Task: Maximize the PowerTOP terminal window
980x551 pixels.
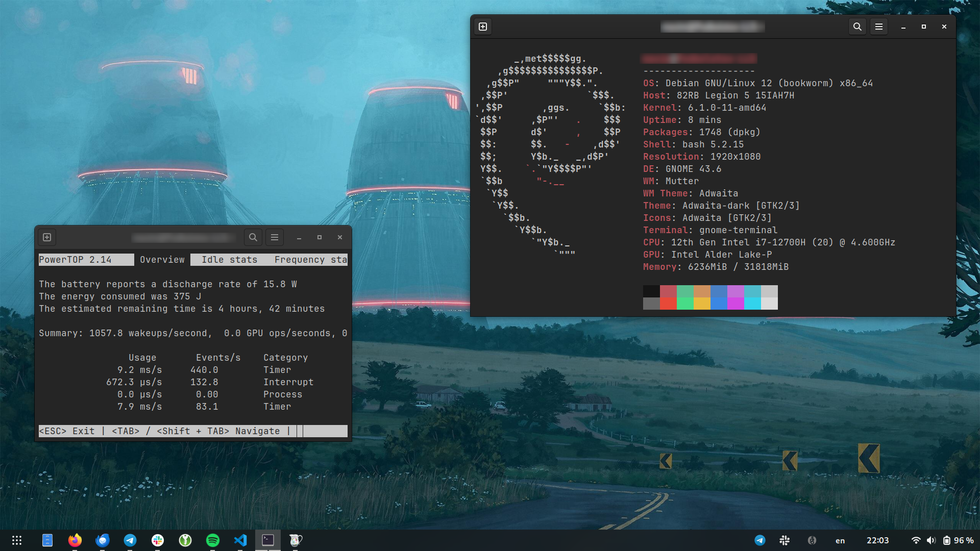Action: 320,237
